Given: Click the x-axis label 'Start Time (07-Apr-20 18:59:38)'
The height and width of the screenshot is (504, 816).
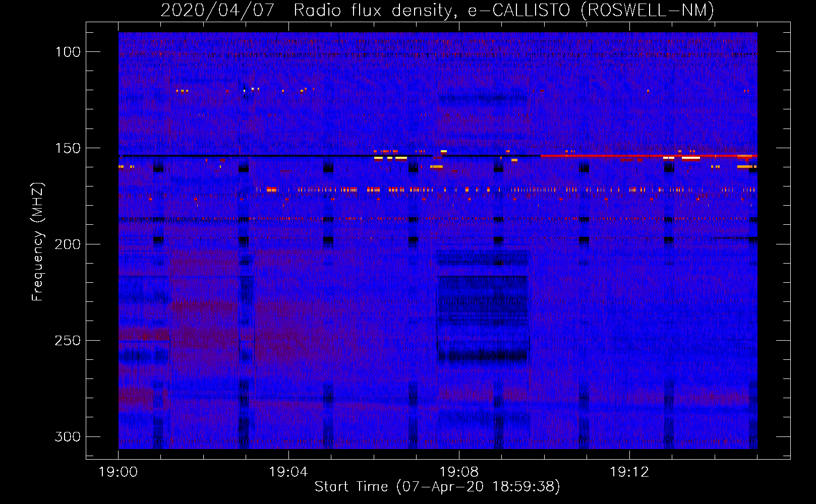Looking at the screenshot, I should tap(437, 487).
